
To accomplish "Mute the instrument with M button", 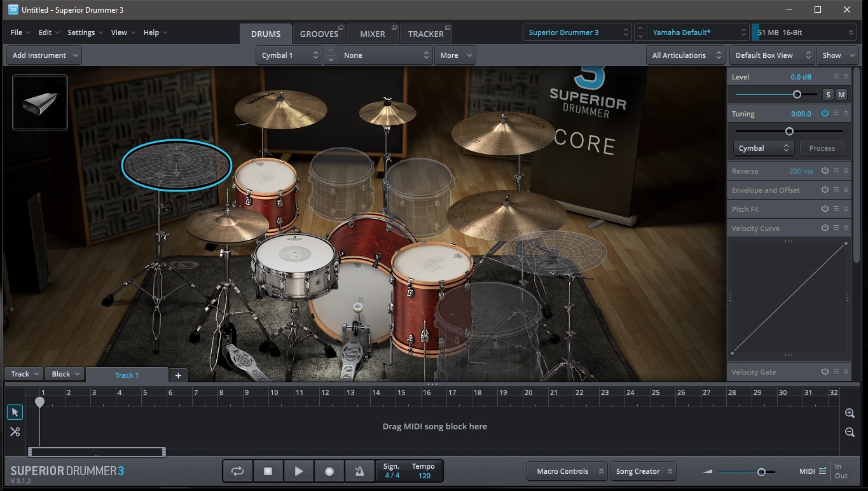I will point(841,95).
